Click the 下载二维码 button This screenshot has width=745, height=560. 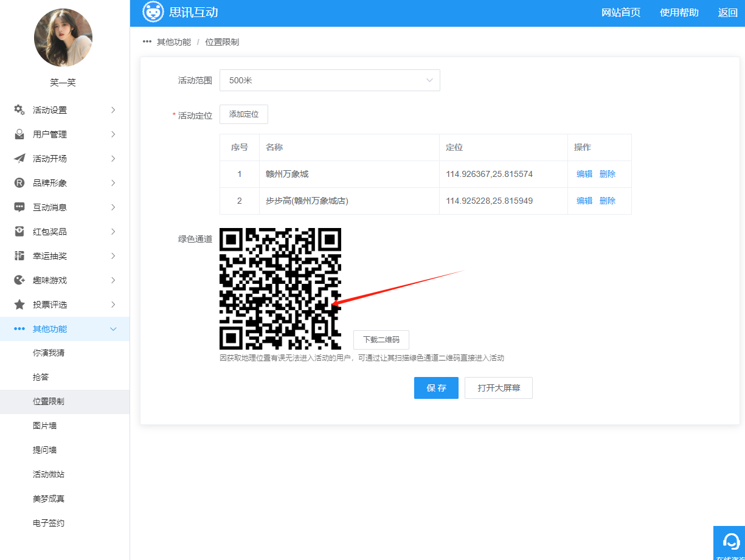tap(381, 340)
